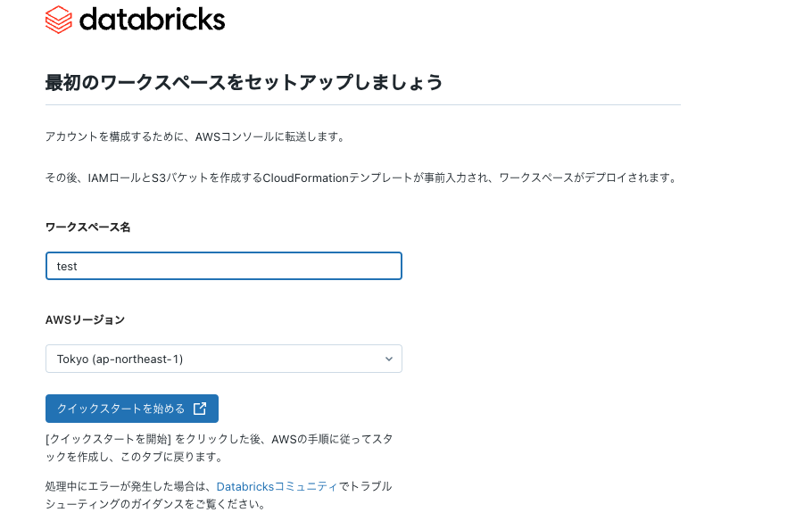Click the ワークスペース名 field label
Viewport: 812px width, 529px height.
(x=89, y=227)
